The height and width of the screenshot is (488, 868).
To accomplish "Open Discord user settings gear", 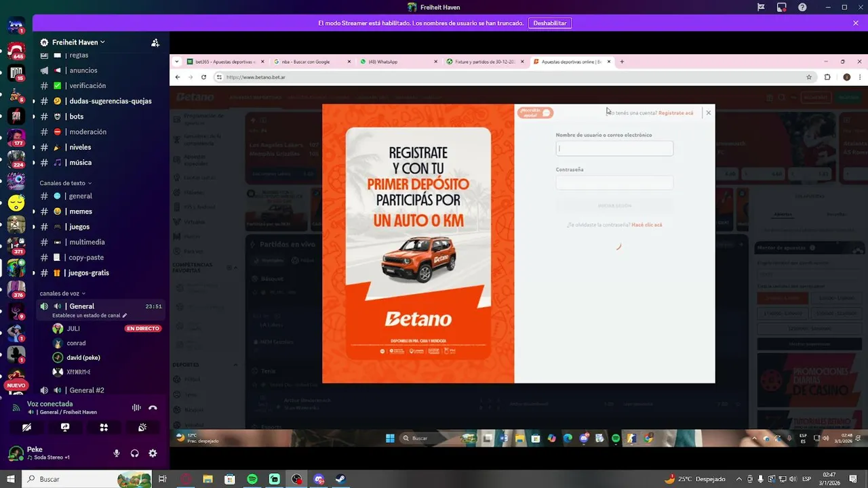I will pyautogui.click(x=153, y=453).
